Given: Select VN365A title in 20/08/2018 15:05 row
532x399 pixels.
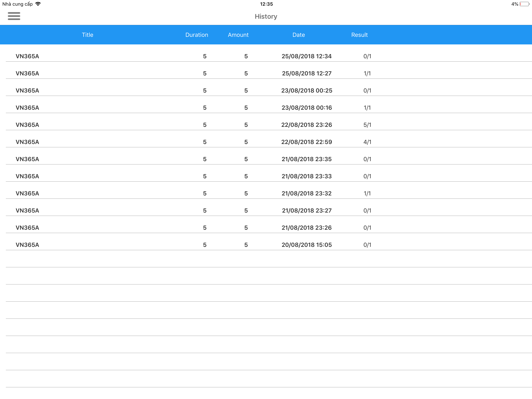Looking at the screenshot, I should pyautogui.click(x=27, y=245).
